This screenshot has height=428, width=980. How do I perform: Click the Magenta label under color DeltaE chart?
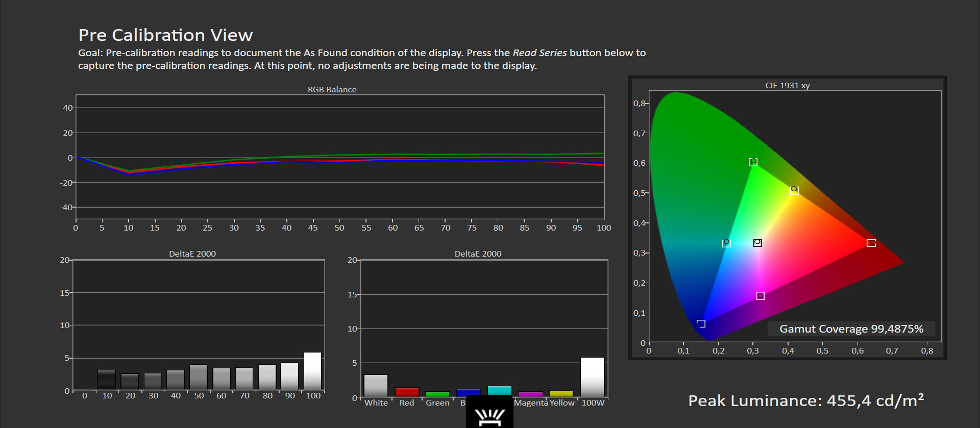pyautogui.click(x=531, y=403)
